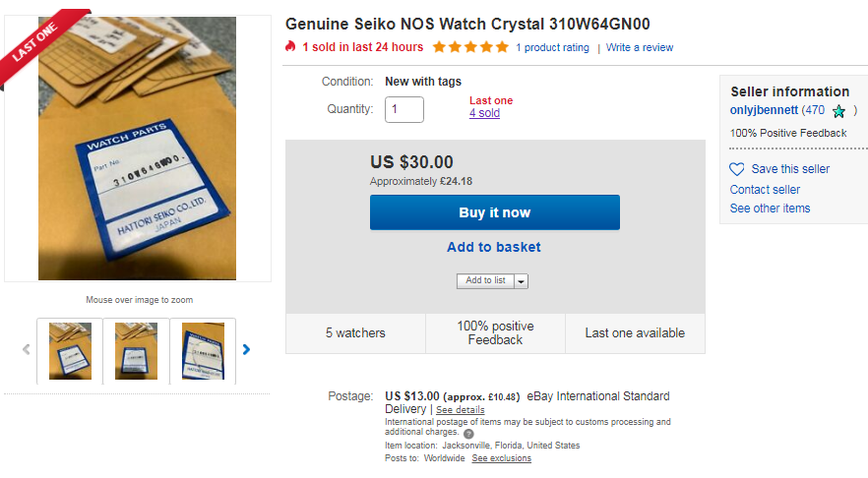Open See other items link

pos(770,208)
